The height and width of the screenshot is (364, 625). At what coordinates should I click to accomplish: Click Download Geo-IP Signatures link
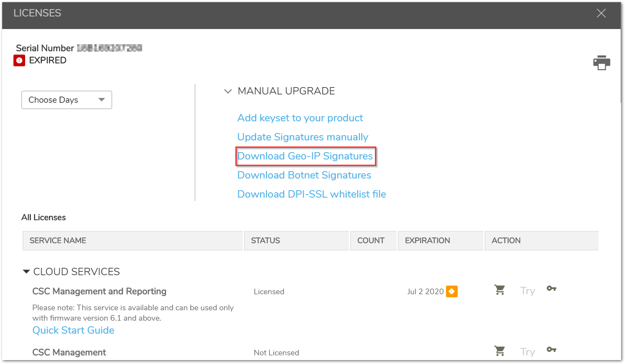(x=305, y=156)
